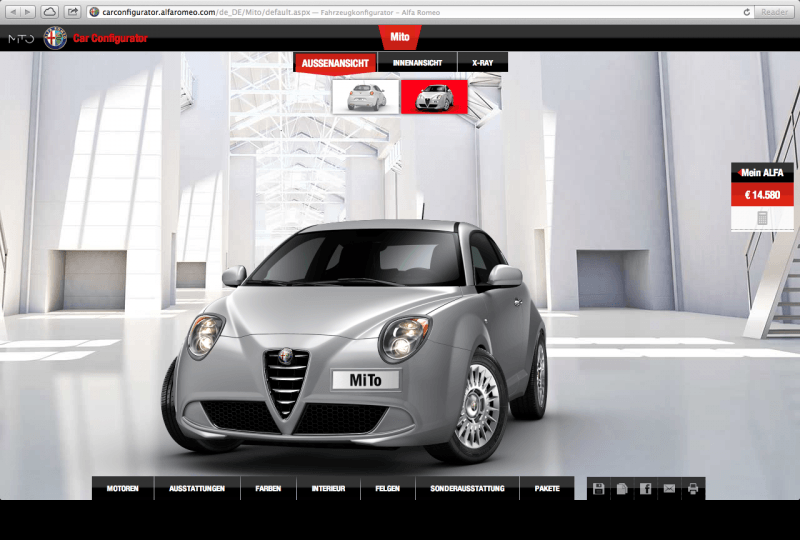The image size is (800, 540).
Task: Open the Farben menu
Action: 268,488
